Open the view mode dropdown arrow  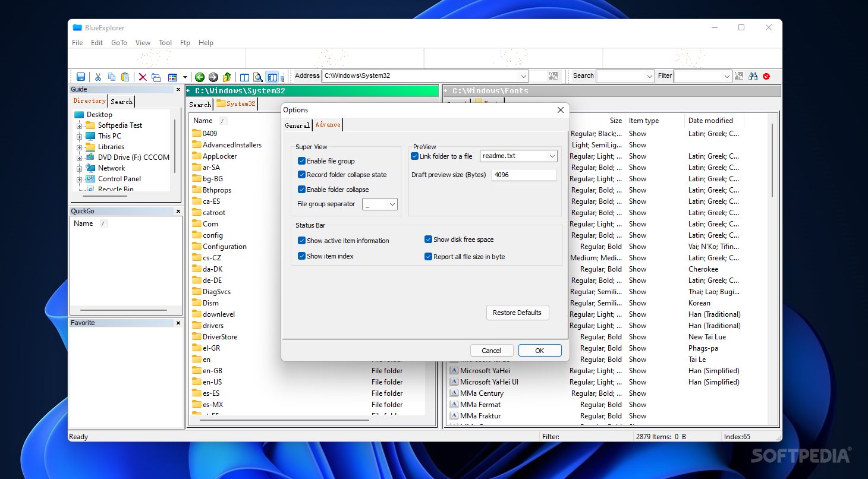coord(185,77)
